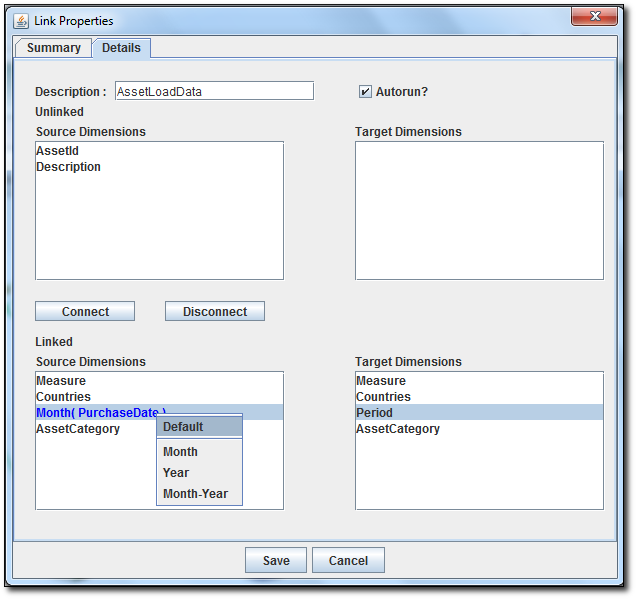Select Month-Year from the popup menu

tap(196, 494)
